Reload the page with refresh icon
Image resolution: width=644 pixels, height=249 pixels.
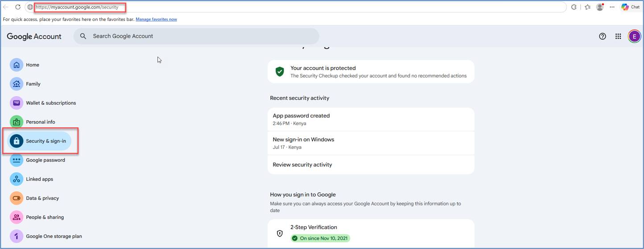click(x=18, y=7)
